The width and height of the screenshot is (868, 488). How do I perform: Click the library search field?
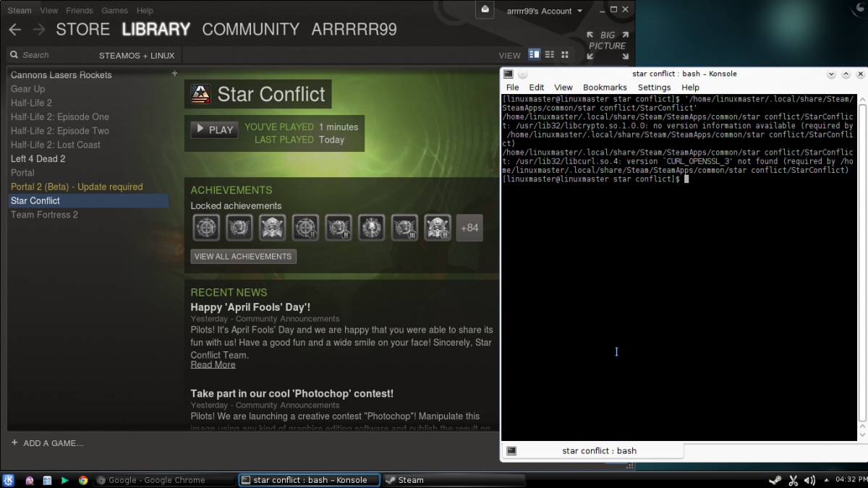[51, 55]
